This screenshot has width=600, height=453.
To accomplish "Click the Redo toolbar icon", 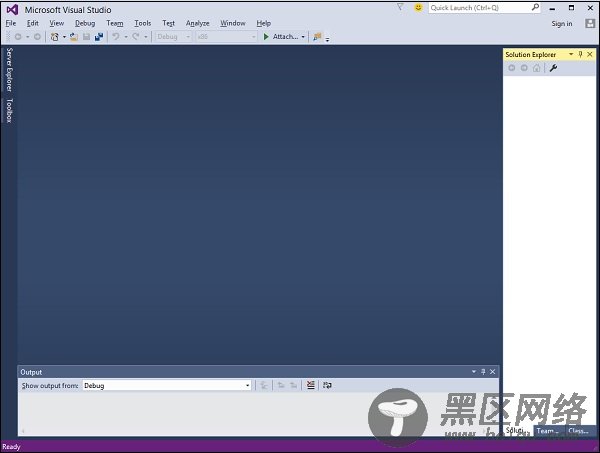I will click(135, 37).
